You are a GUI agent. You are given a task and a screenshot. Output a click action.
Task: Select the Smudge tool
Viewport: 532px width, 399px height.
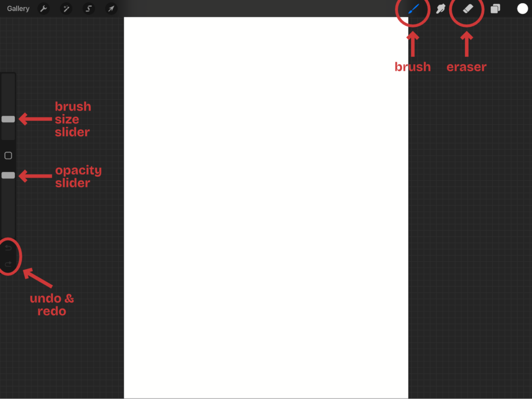[x=441, y=8]
